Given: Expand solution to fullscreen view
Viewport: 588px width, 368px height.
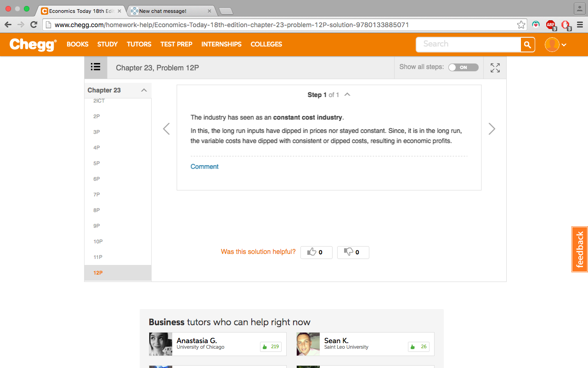Looking at the screenshot, I should [495, 68].
